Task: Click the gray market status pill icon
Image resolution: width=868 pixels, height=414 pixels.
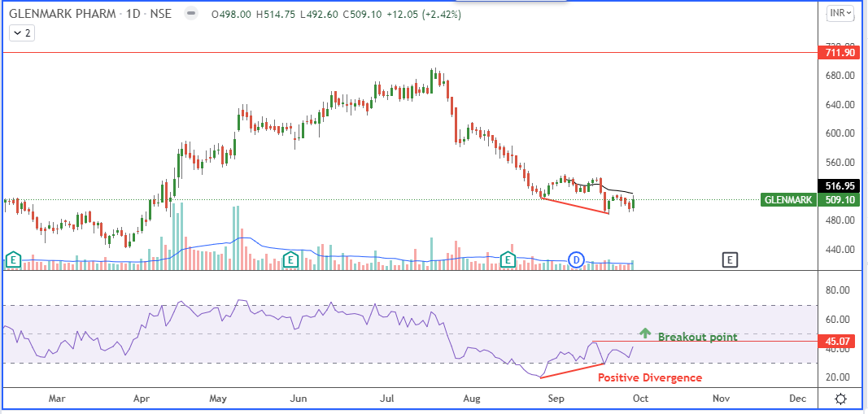Action: point(191,14)
